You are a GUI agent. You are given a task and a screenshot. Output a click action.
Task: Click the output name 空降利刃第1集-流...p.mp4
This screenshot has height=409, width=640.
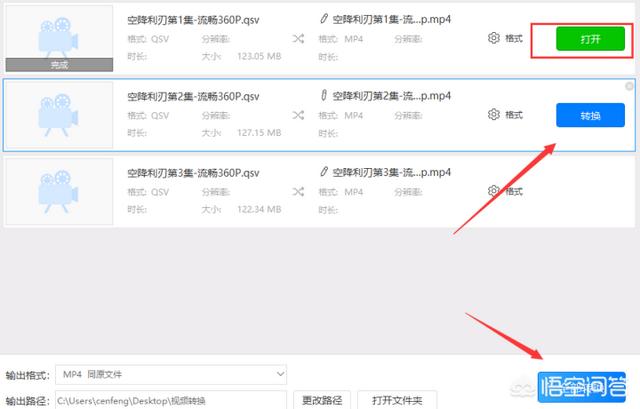[x=391, y=19]
